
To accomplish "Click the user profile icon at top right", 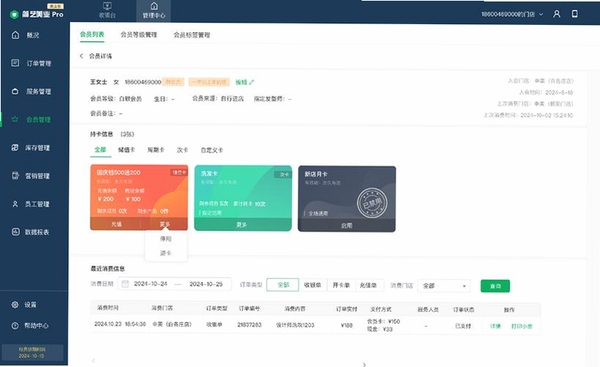I will click(557, 14).
